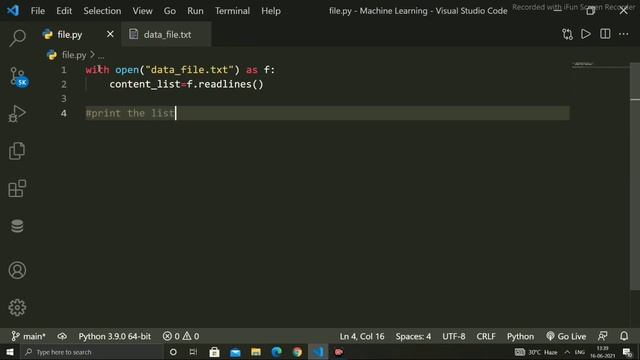Click the "data_file.txt" string in code
The height and width of the screenshot is (360, 640).
[x=189, y=70]
